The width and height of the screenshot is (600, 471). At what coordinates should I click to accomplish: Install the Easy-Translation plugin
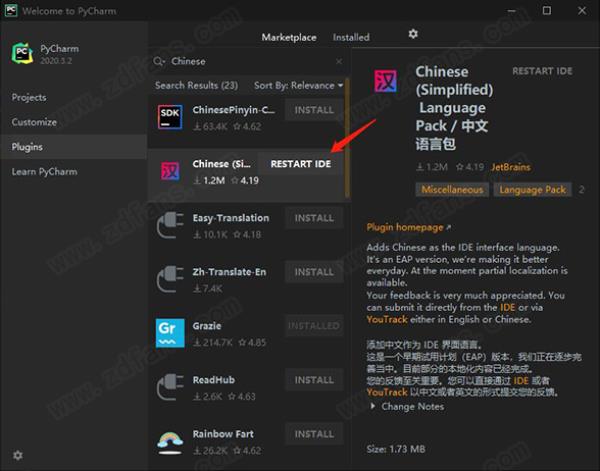click(x=314, y=218)
